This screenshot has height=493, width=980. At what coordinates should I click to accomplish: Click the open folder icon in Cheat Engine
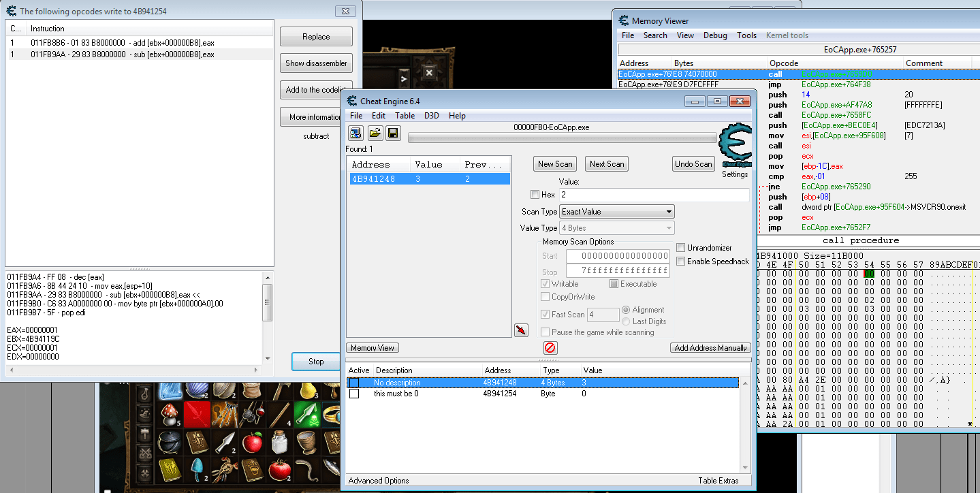click(x=375, y=133)
